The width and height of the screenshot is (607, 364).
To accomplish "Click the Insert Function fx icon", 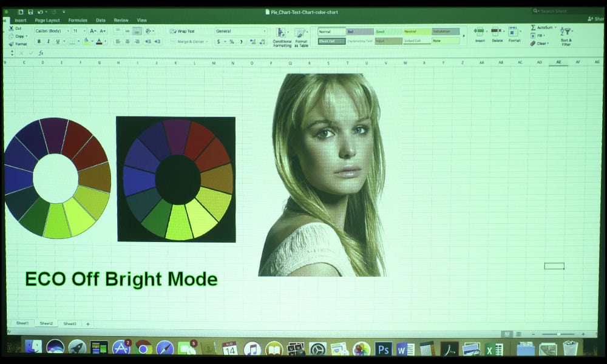I will coord(41,53).
